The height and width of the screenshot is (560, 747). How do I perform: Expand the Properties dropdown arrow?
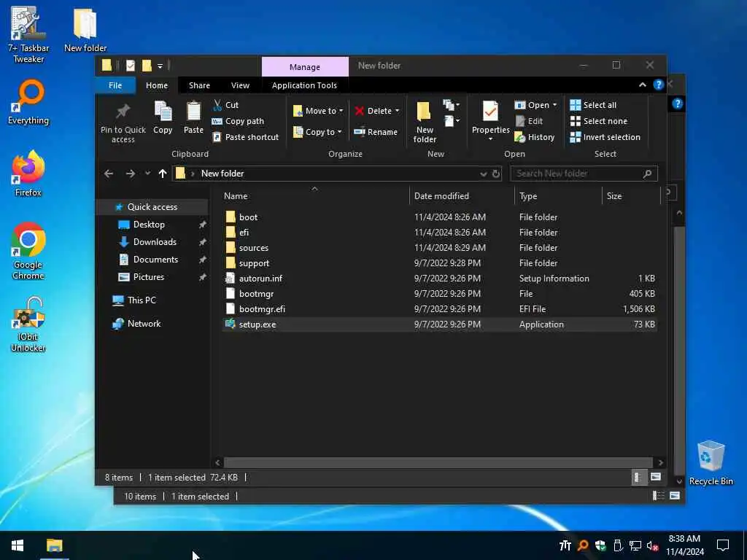[490, 139]
